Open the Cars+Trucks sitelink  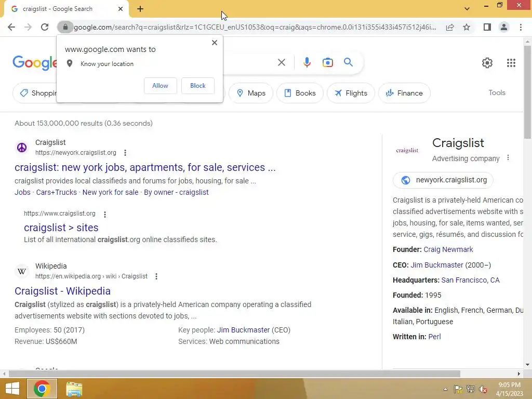click(x=56, y=192)
